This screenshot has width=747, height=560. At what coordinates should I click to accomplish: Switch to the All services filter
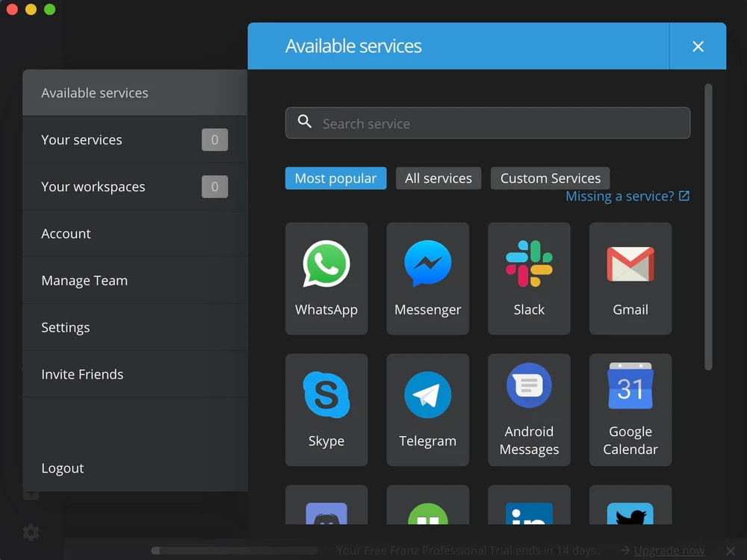(438, 178)
